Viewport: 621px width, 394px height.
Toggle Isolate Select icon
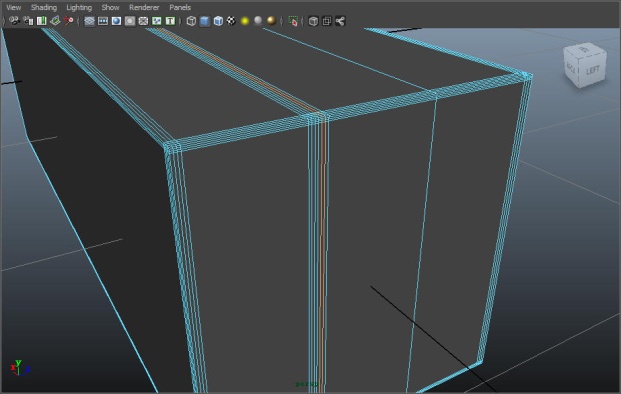[x=293, y=21]
